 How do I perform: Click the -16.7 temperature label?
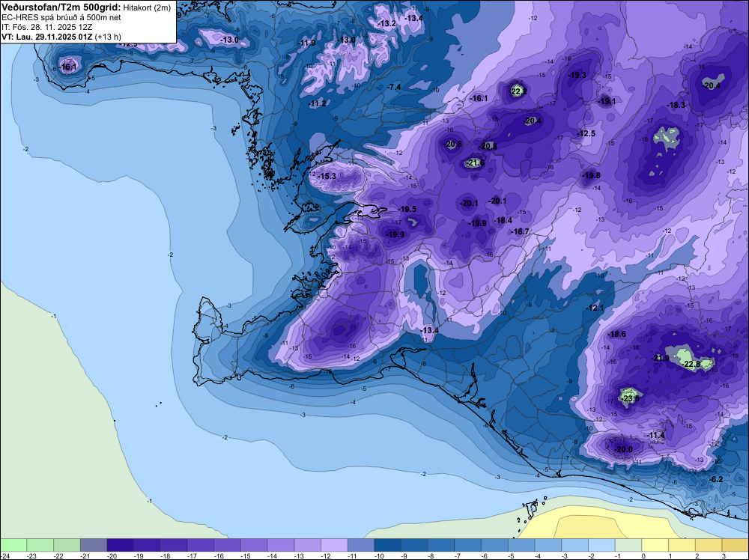(520, 231)
